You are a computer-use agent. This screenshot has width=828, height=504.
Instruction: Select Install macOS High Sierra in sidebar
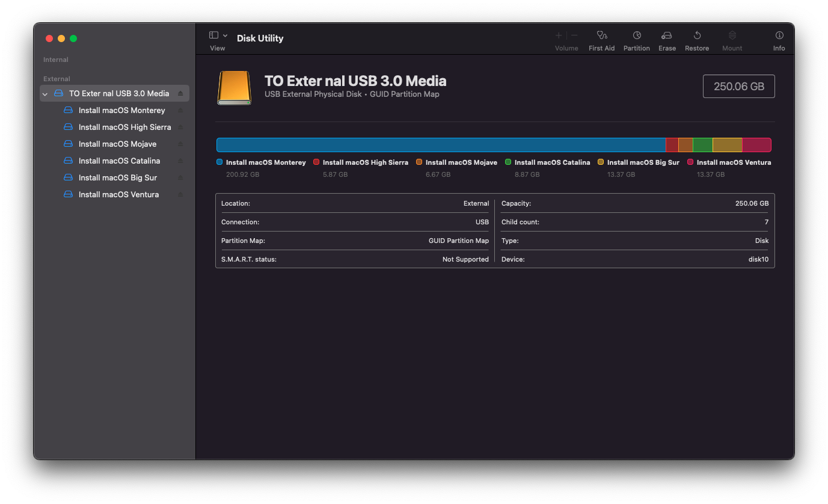[x=114, y=127]
